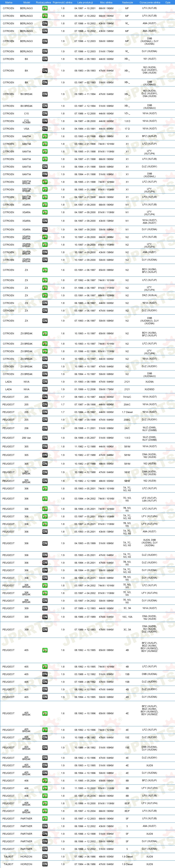The image size is (175, 868).
Task: Click the PB petrol icon in Berlingo 04.1997 row
Action: [45, 8]
